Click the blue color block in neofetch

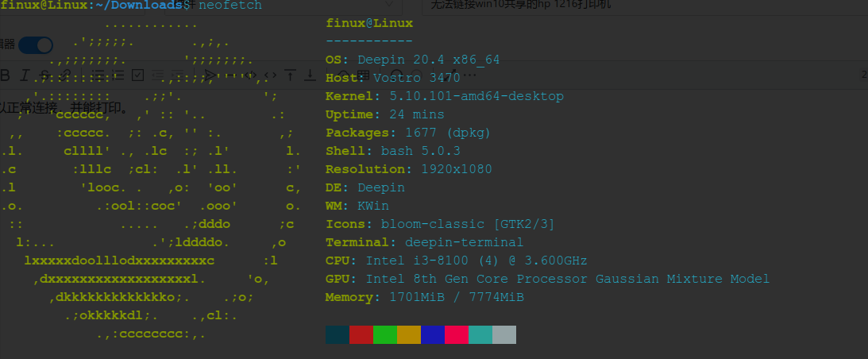(x=433, y=334)
